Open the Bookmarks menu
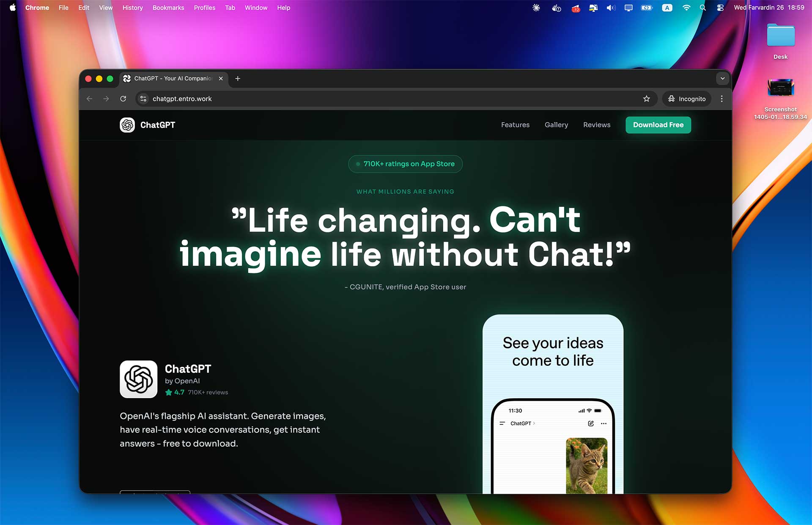Viewport: 812px width, 525px height. pos(168,8)
